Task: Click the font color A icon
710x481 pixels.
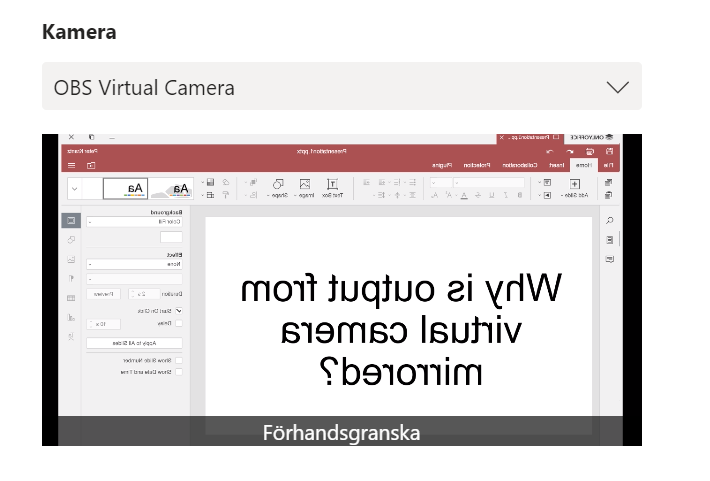Action: (x=464, y=195)
